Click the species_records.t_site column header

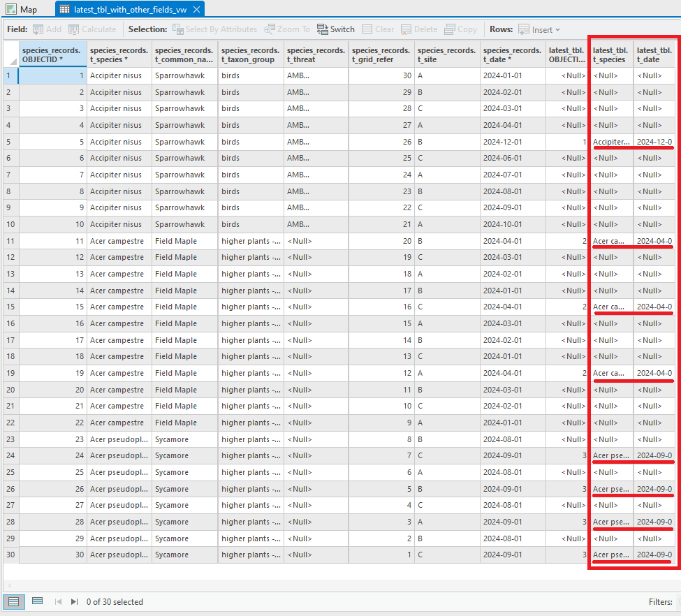tap(447, 54)
